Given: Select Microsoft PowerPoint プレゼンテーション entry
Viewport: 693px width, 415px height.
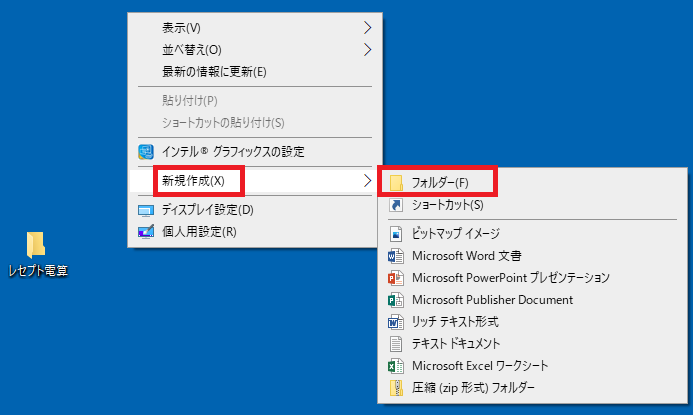Looking at the screenshot, I should pos(532,278).
